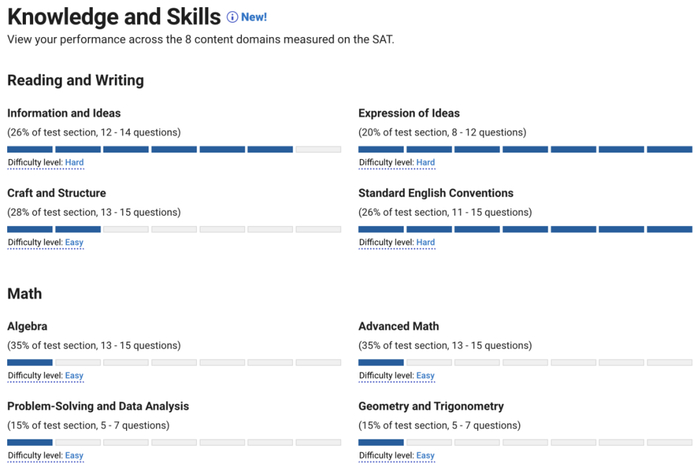The height and width of the screenshot is (468, 700).
Task: Click the Geometry and Trigonometry progress bar
Action: point(525,442)
